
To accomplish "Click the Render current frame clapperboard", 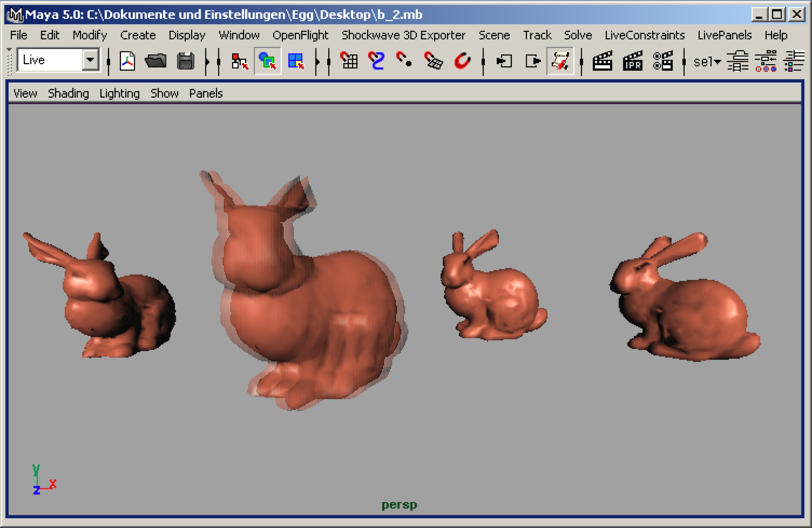I will 602,61.
